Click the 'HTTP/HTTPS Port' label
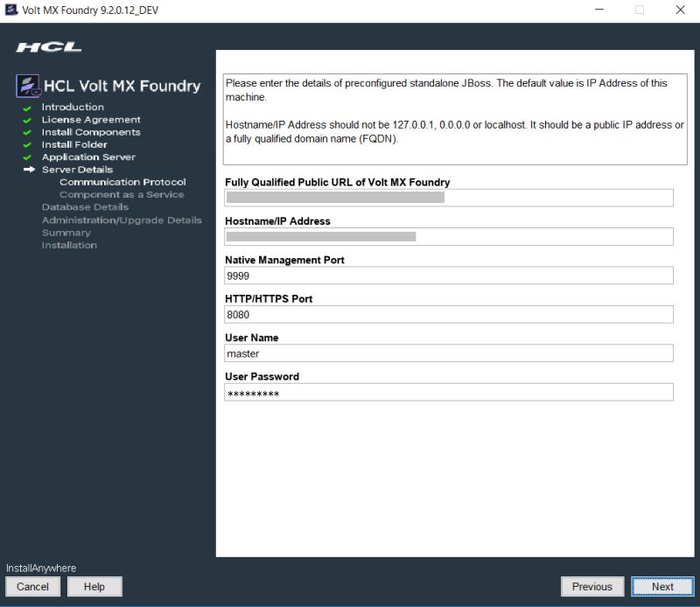The image size is (700, 607). (x=269, y=299)
